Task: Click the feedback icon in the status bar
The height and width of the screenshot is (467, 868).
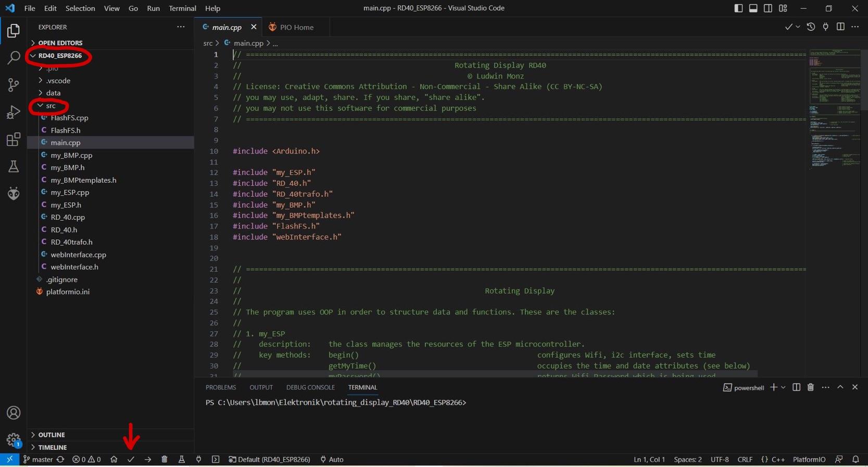Action: tap(839, 459)
